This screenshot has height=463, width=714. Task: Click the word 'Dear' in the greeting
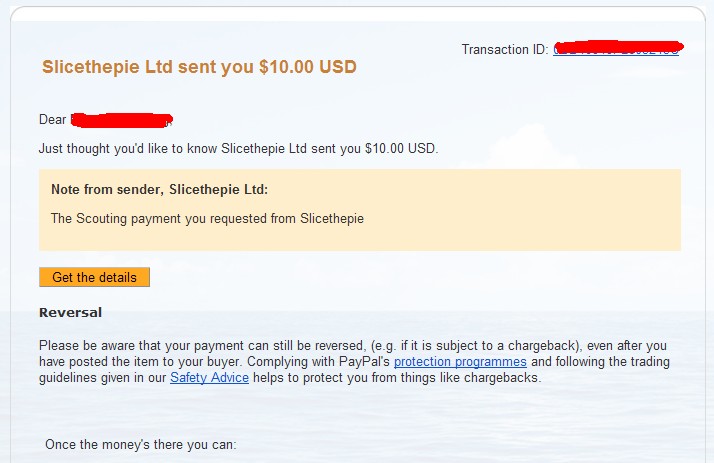[x=52, y=120]
